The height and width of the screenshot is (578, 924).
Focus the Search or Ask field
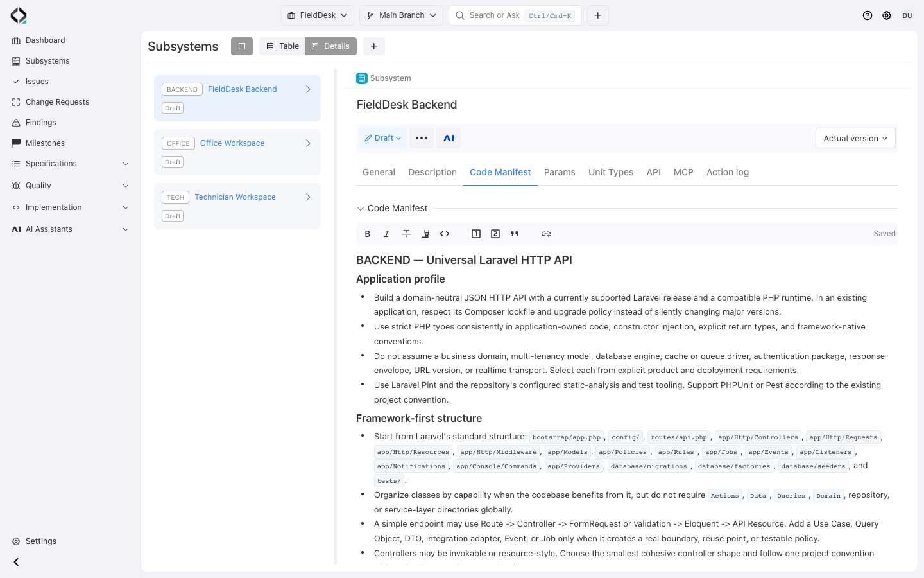point(515,15)
